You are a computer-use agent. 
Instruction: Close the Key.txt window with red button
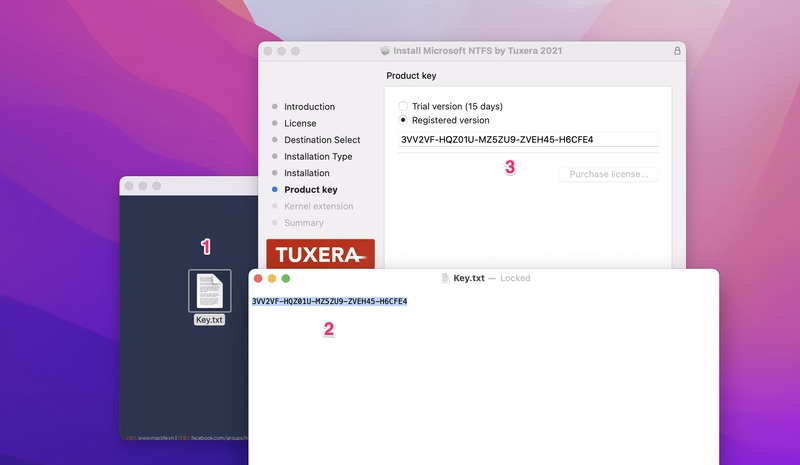[258, 278]
